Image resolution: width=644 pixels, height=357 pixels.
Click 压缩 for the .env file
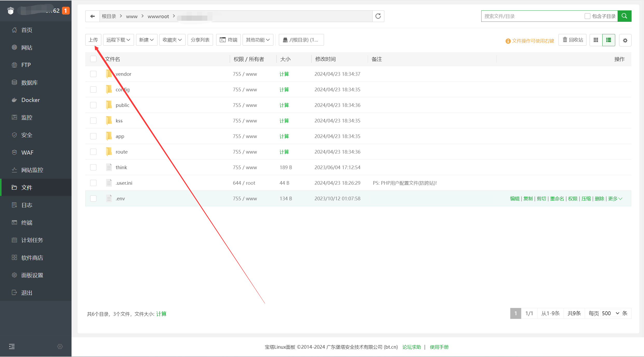point(586,198)
